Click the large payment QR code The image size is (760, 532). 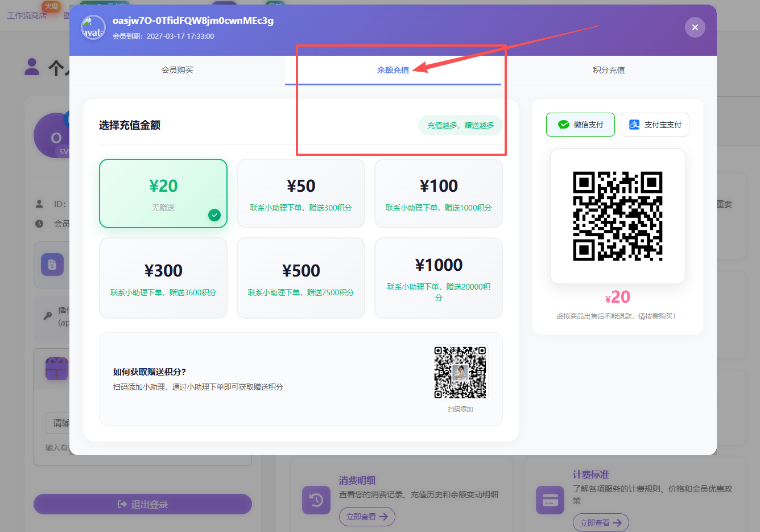[x=617, y=216]
